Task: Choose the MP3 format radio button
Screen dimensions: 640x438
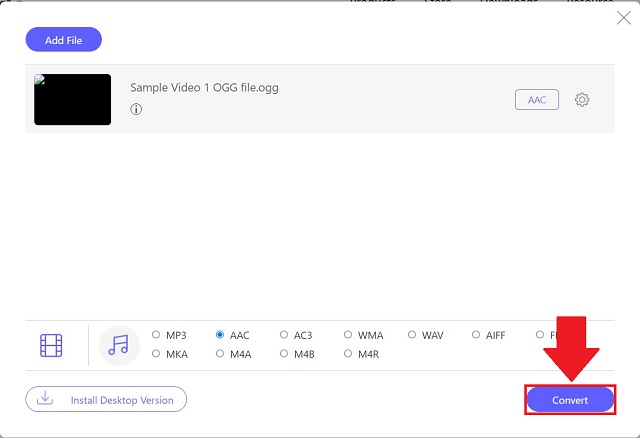Action: [x=156, y=335]
